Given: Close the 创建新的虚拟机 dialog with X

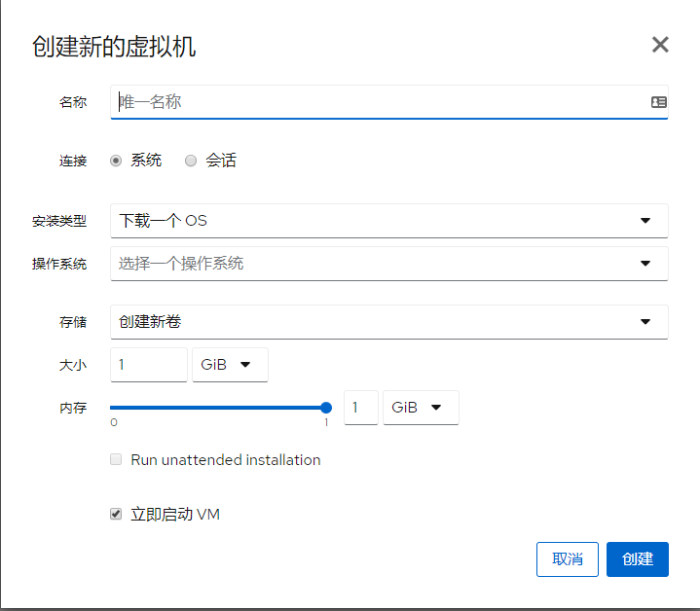Looking at the screenshot, I should (x=660, y=45).
